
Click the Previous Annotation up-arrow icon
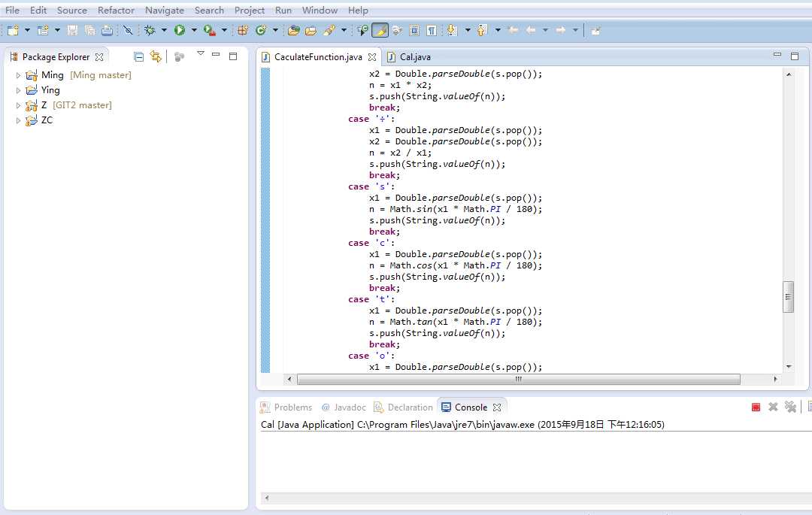pyautogui.click(x=482, y=31)
